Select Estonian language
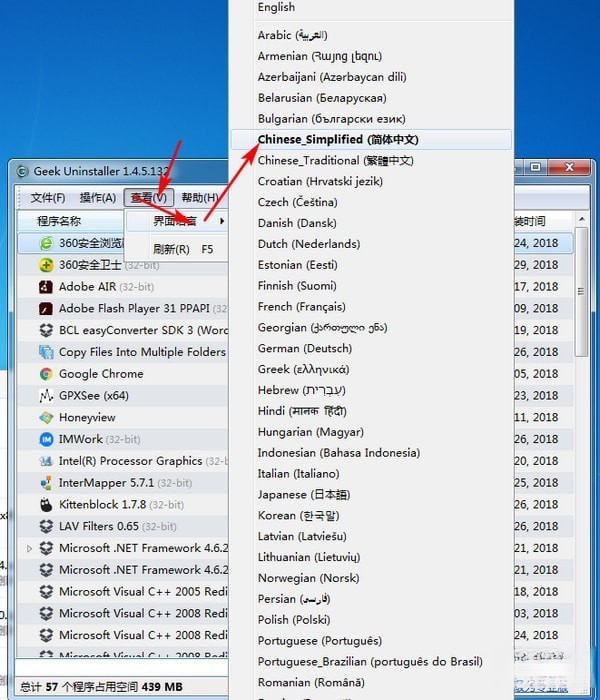 click(371, 265)
